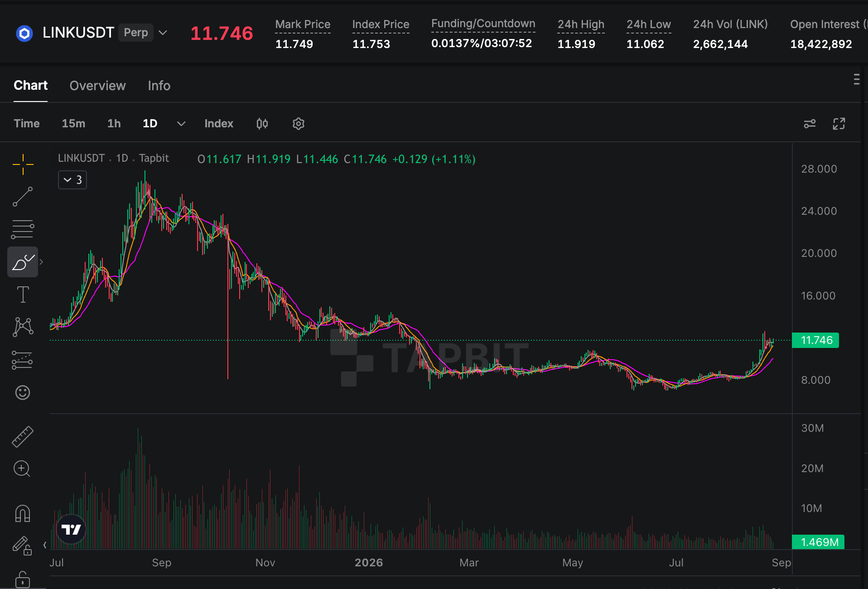Click Mark Price label
The height and width of the screenshot is (589, 868).
click(x=303, y=24)
